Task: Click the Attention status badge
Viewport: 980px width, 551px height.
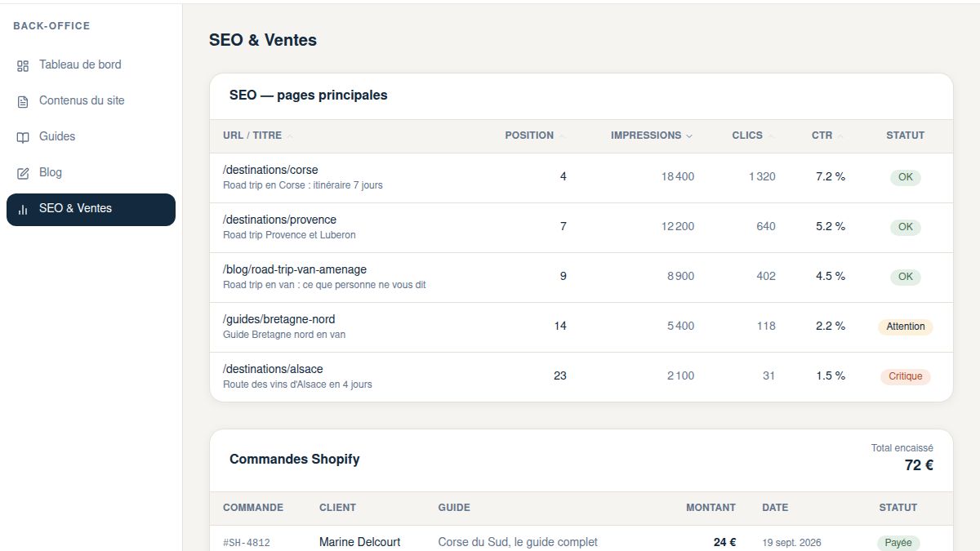Action: (906, 327)
